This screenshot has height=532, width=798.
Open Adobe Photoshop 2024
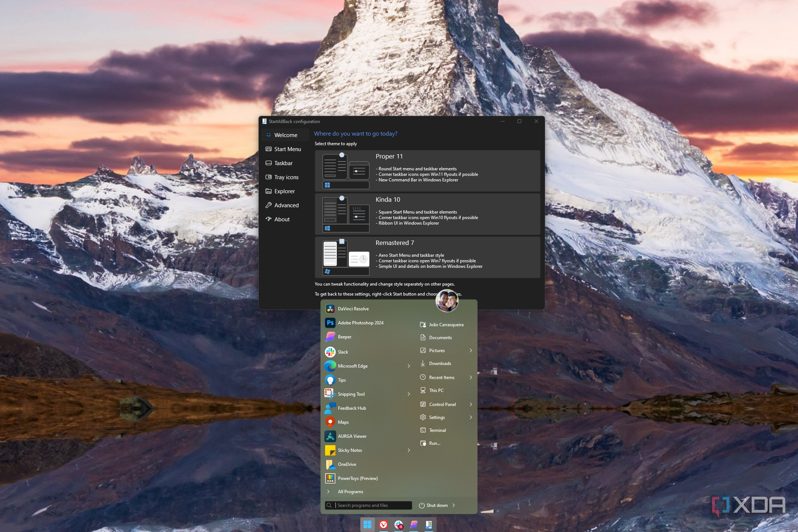pos(360,323)
